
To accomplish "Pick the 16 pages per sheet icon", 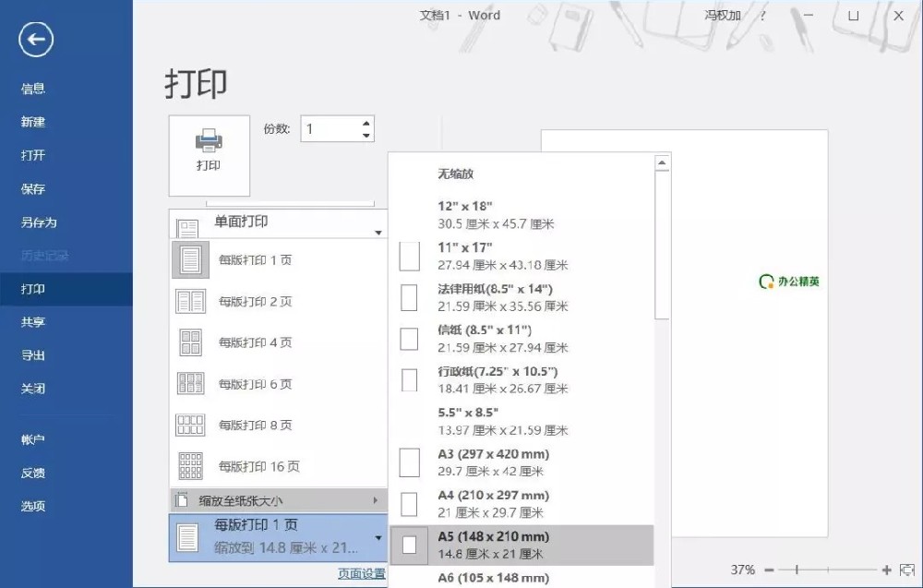I will pos(189,466).
